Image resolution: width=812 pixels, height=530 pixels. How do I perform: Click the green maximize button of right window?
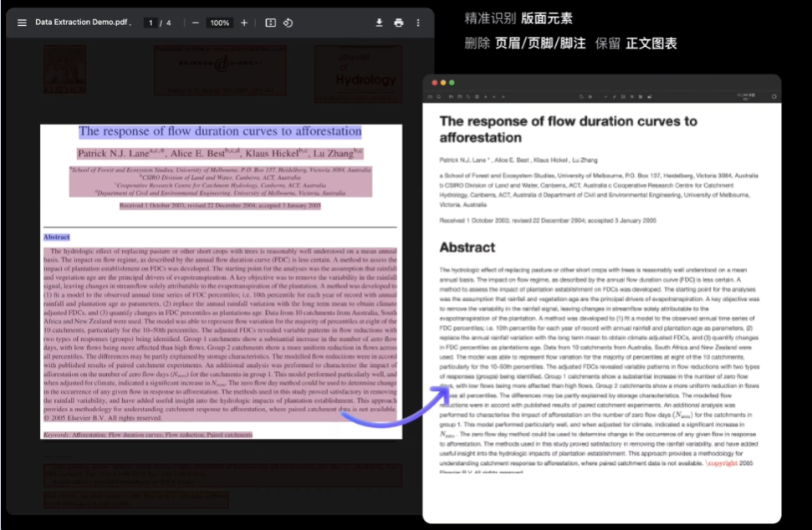pos(452,83)
